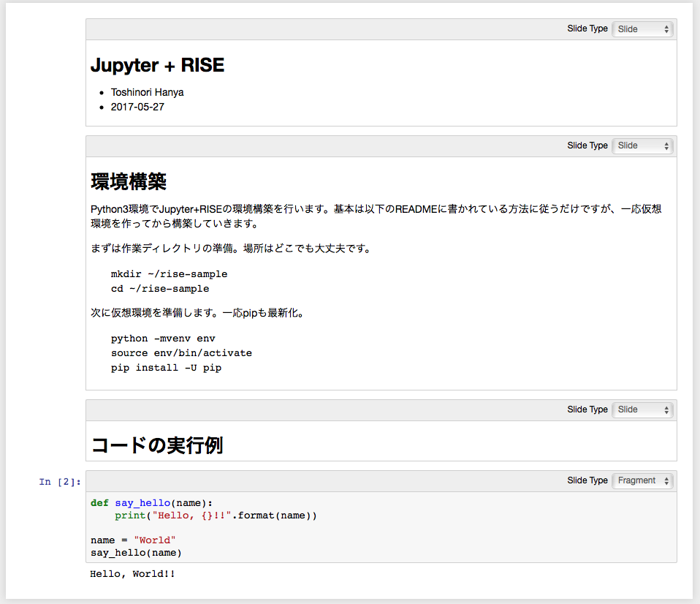
Task: Expand Slide Type dropdown above コードの実行例 heading
Action: coord(642,409)
